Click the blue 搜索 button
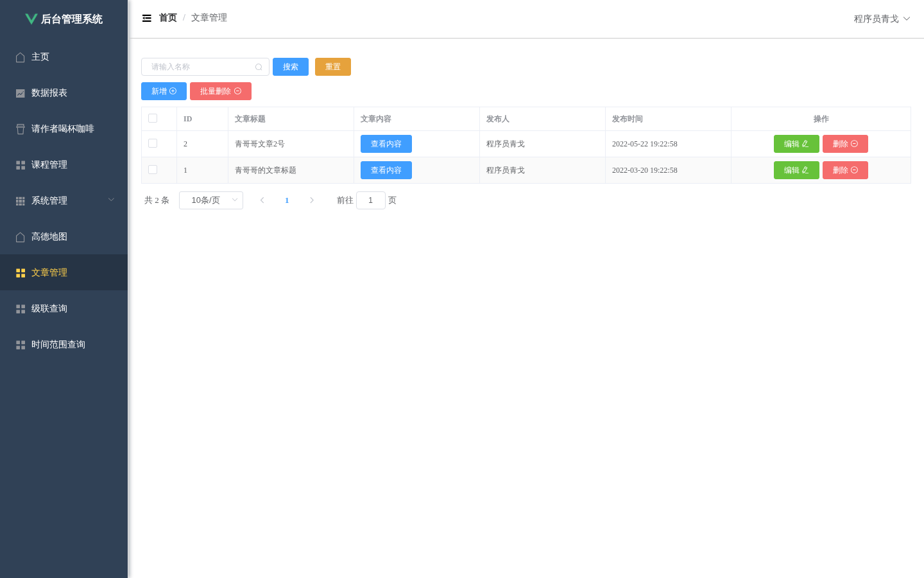The width and height of the screenshot is (924, 578). [x=291, y=67]
